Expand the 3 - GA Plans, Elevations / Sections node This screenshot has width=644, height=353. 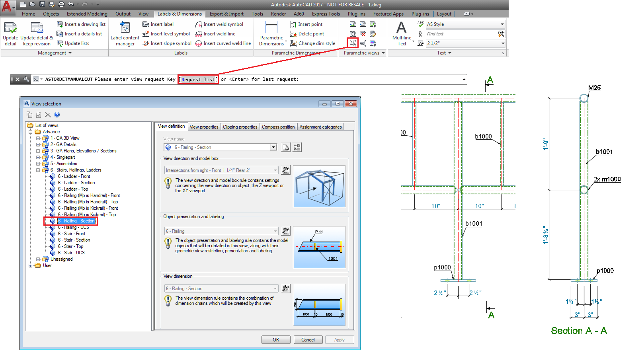click(x=38, y=151)
